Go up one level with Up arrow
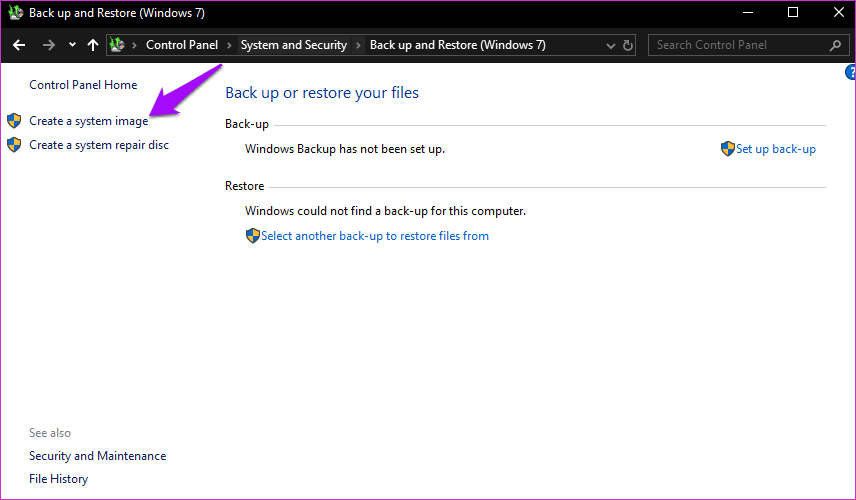 tap(93, 45)
